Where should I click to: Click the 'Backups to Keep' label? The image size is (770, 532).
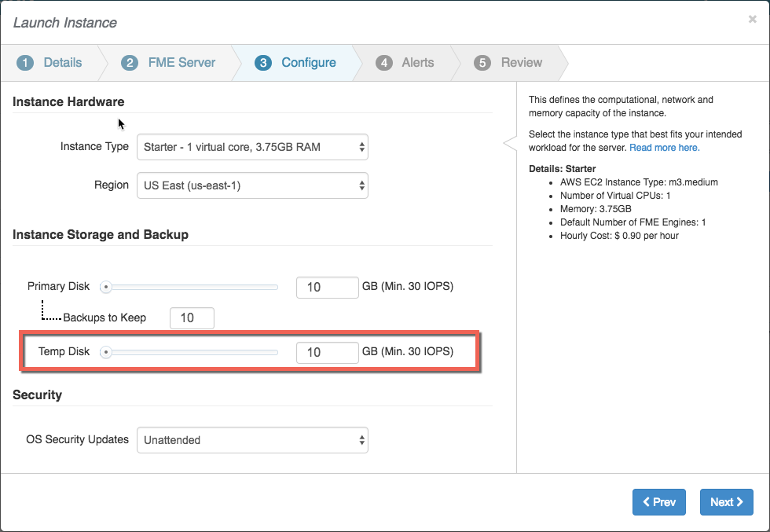(x=104, y=317)
